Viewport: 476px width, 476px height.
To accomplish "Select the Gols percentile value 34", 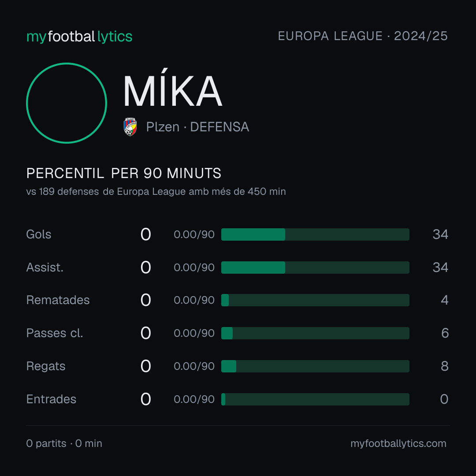I will click(440, 234).
